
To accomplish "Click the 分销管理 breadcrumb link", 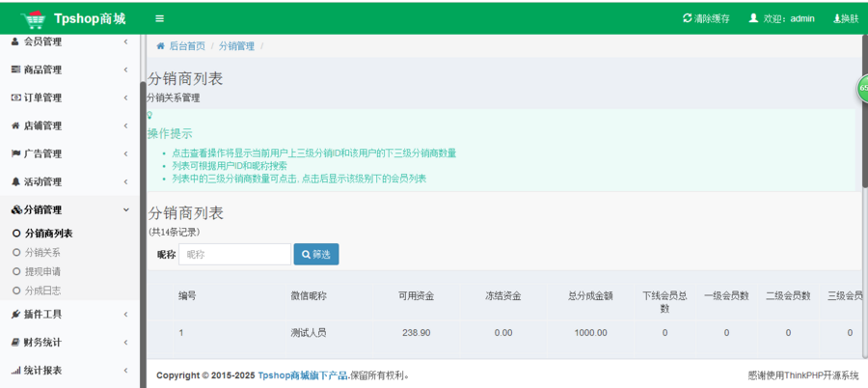I will (237, 46).
